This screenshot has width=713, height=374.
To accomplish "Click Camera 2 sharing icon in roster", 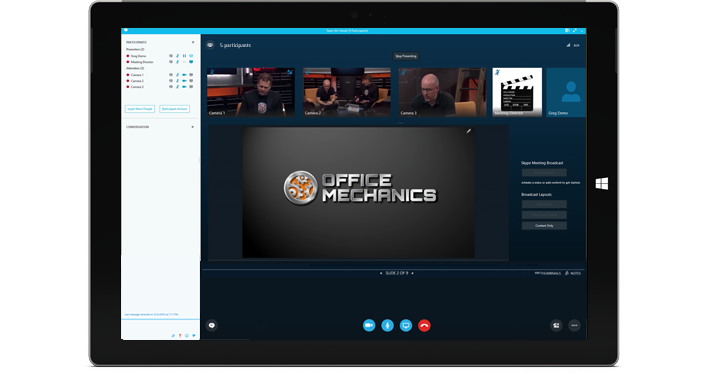I will [x=191, y=81].
